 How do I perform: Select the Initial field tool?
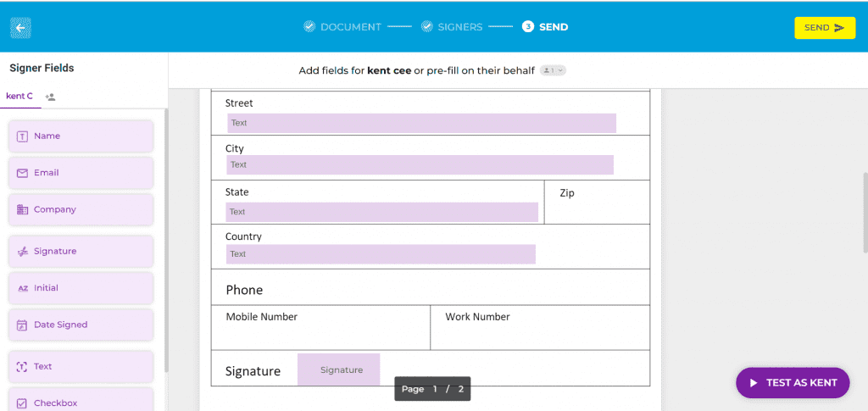[x=81, y=287]
